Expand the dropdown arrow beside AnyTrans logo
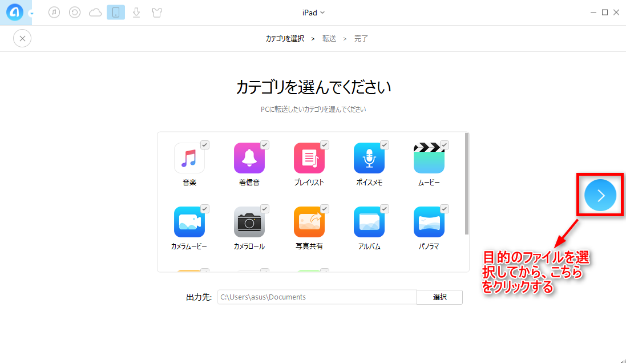 [31, 13]
